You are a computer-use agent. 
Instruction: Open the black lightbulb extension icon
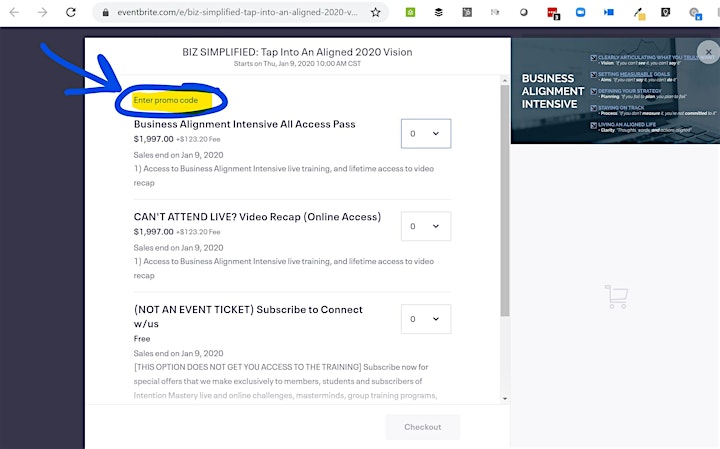[665, 12]
